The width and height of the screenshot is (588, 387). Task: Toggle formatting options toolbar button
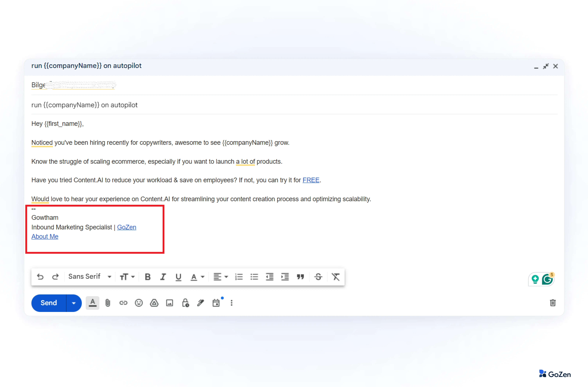(x=92, y=303)
